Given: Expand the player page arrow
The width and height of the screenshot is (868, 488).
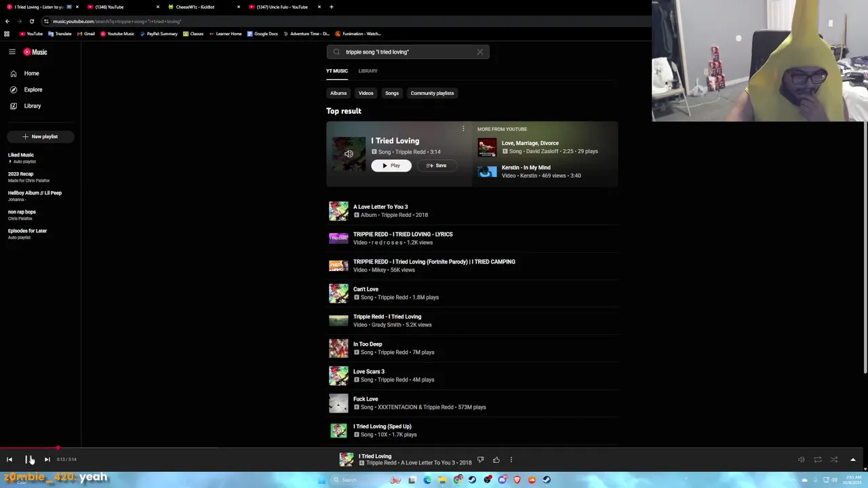Looking at the screenshot, I should pyautogui.click(x=853, y=460).
